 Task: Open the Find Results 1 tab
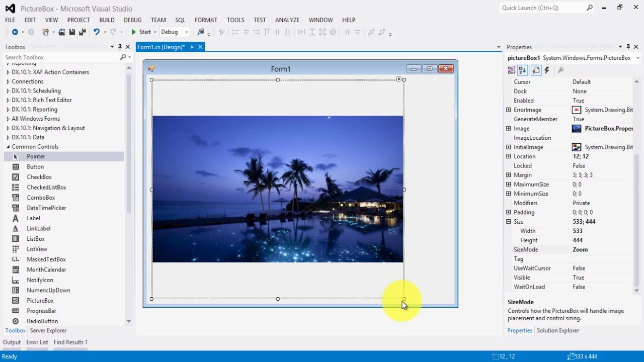point(70,342)
